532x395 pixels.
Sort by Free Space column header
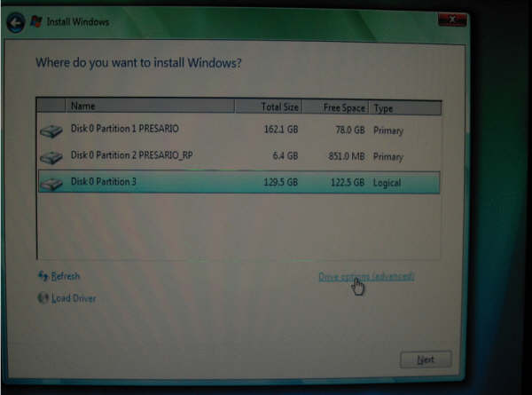(x=335, y=107)
